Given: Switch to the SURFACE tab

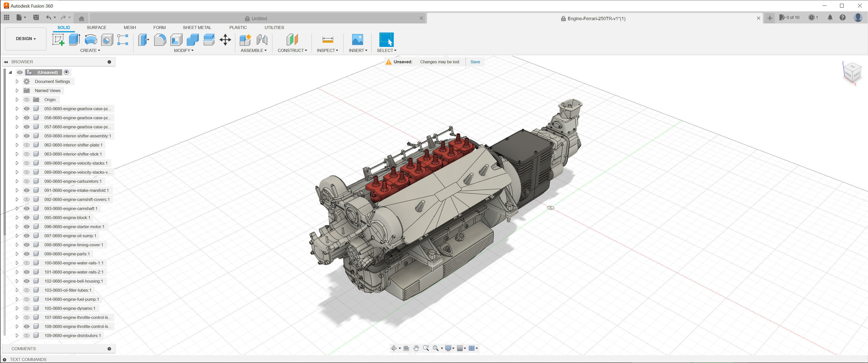Looking at the screenshot, I should (96, 28).
